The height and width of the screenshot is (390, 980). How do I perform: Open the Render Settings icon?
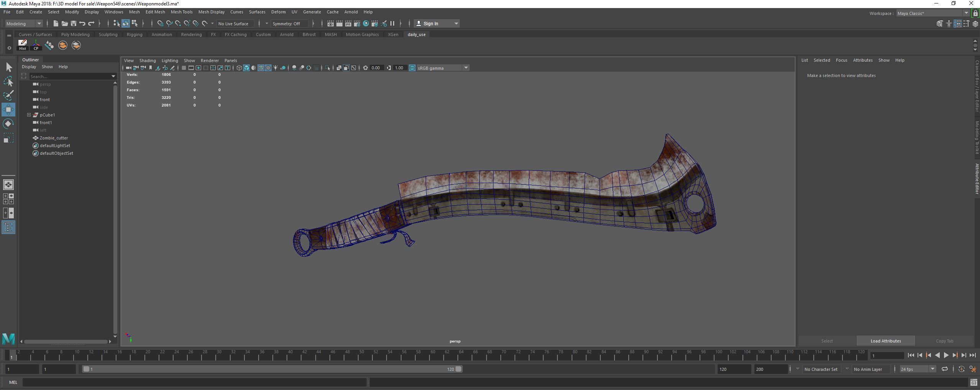pos(357,23)
